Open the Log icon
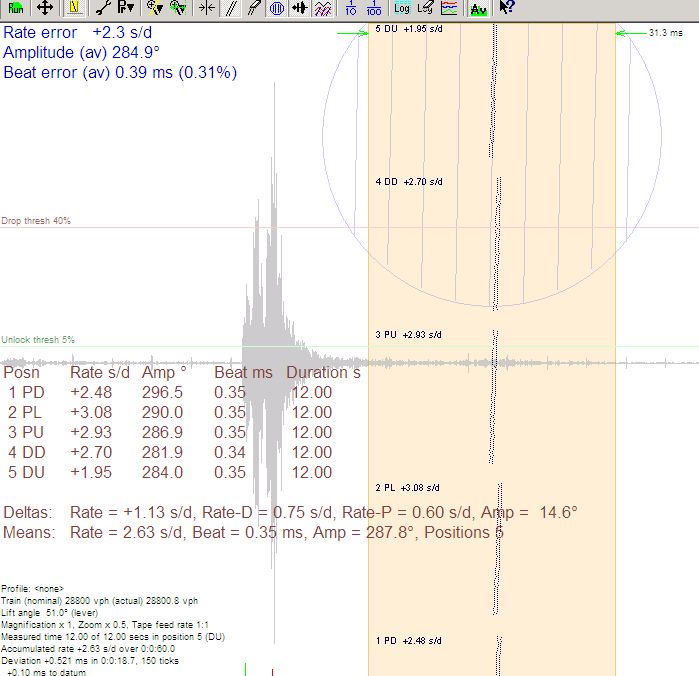 [402, 8]
